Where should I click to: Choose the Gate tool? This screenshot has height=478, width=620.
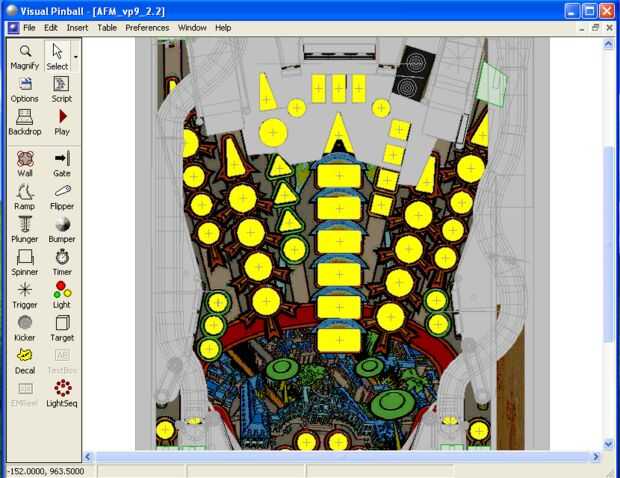pos(62,164)
